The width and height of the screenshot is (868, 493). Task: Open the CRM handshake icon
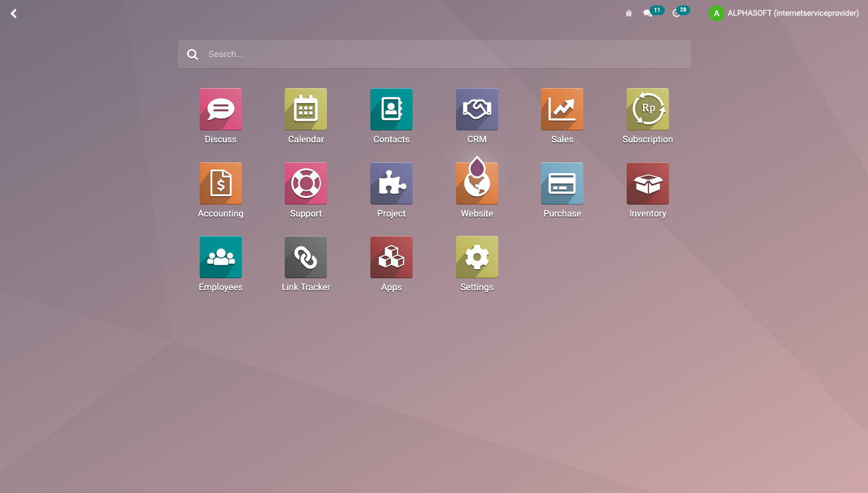pyautogui.click(x=477, y=109)
